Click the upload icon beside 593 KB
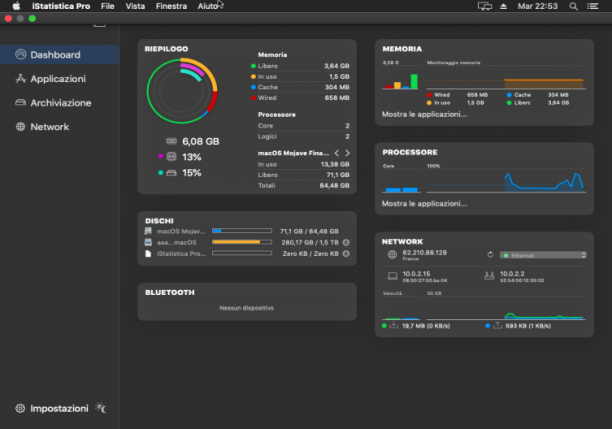This screenshot has height=429, width=612. (497, 325)
